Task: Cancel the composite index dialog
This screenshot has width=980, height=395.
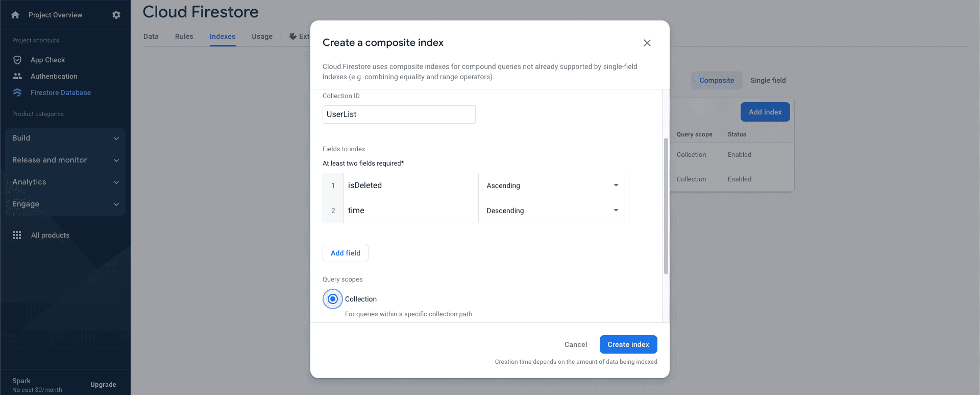Action: pyautogui.click(x=576, y=344)
